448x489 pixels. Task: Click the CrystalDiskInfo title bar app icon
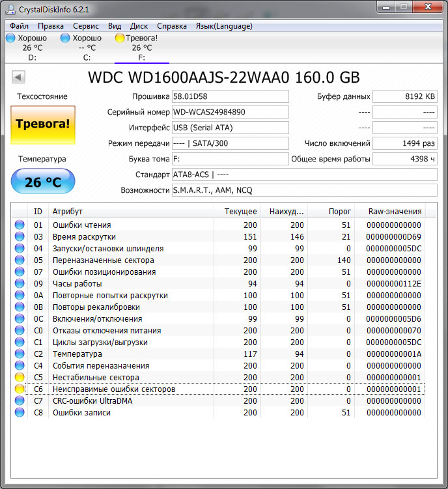[10, 9]
